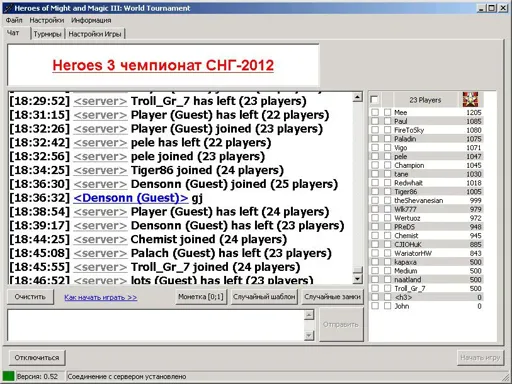Tick the outer left checkbox in the Wertuoz row
Screen dimensions: 512x384
[375, 218]
